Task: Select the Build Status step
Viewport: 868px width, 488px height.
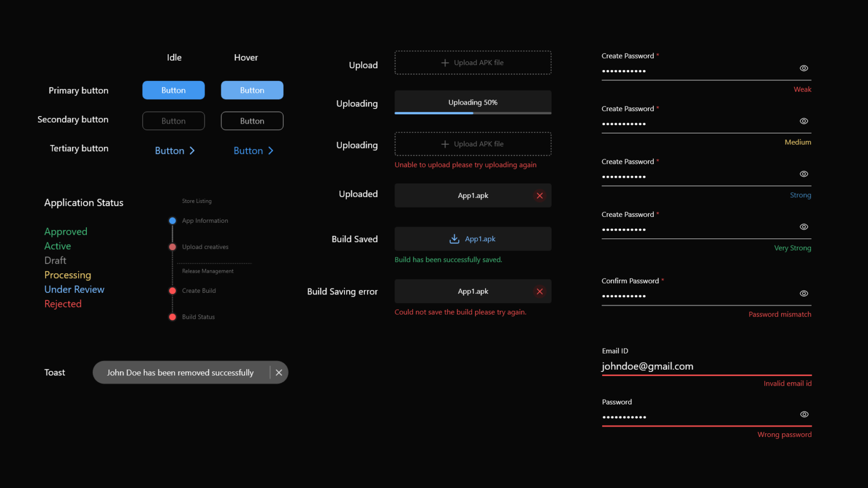Action: 192,317
